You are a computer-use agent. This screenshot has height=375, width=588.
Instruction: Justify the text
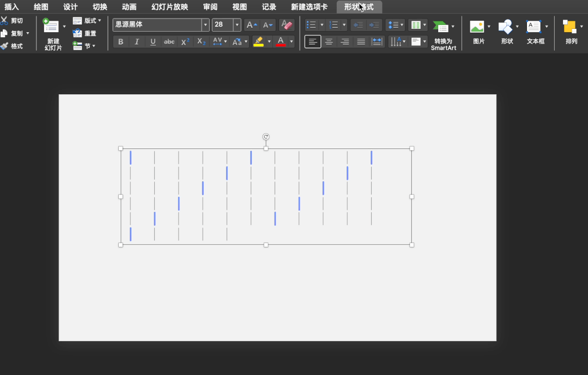361,41
